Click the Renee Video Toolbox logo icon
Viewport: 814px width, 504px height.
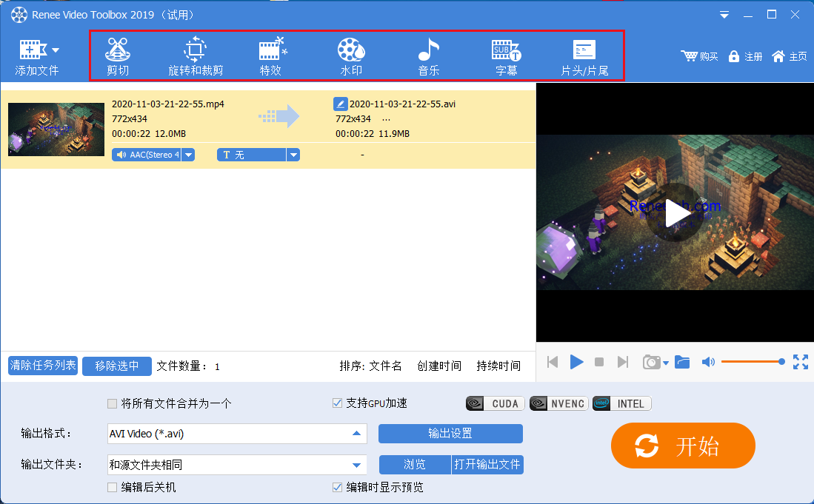click(19, 15)
